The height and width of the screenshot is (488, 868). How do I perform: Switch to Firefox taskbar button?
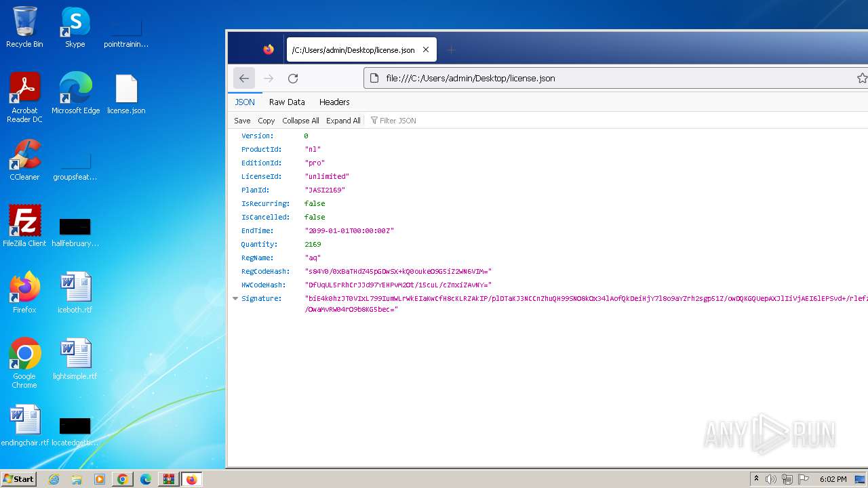(192, 479)
